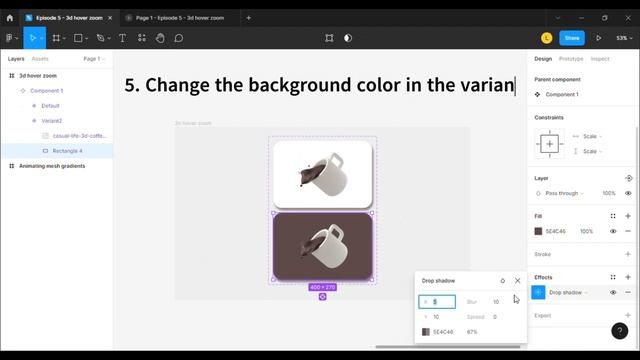Select the Variant2 layer
The width and height of the screenshot is (640, 360).
click(51, 121)
